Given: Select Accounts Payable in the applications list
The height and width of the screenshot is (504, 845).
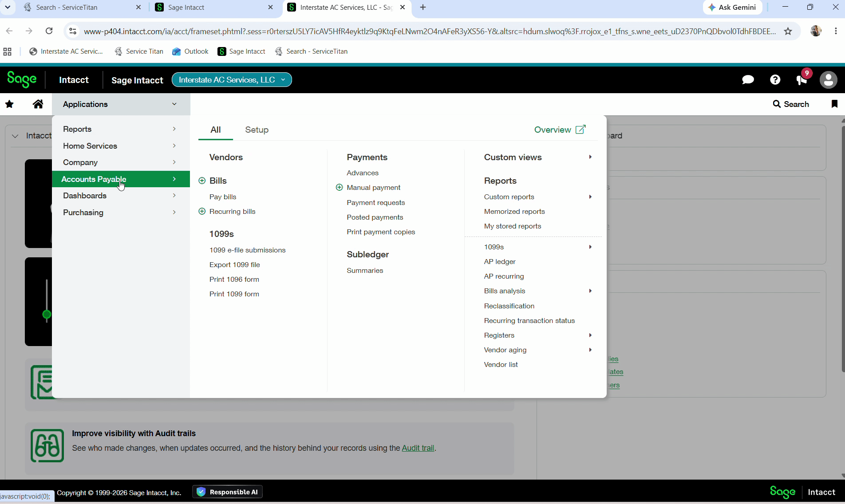Looking at the screenshot, I should 121,179.
